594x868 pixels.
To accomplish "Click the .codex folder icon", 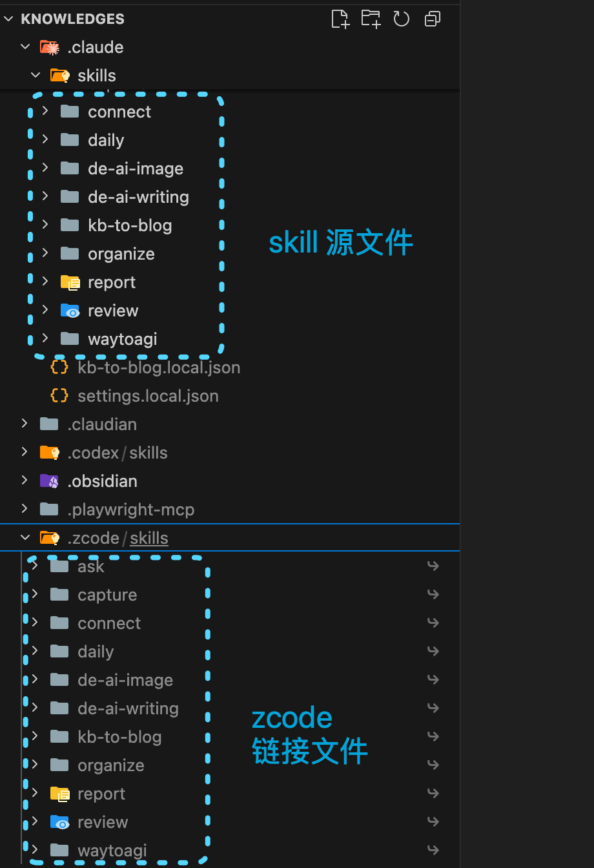I will pyautogui.click(x=49, y=452).
